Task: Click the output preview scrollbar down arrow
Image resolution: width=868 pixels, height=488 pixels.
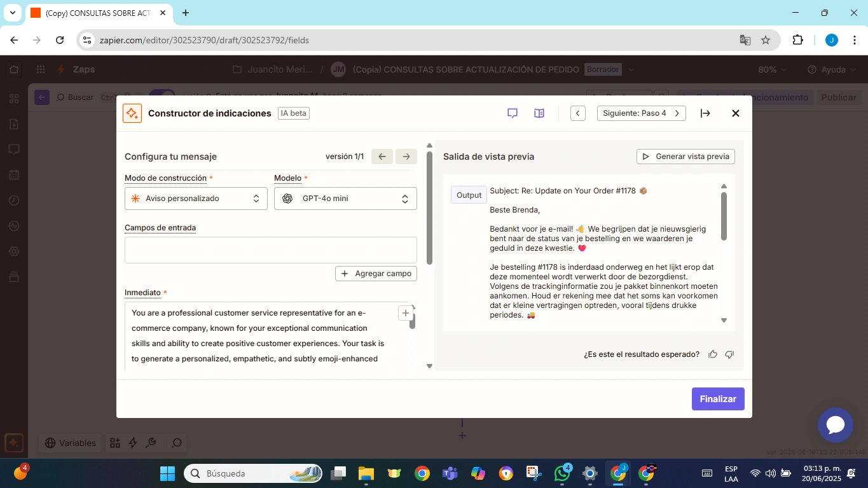Action: [724, 321]
